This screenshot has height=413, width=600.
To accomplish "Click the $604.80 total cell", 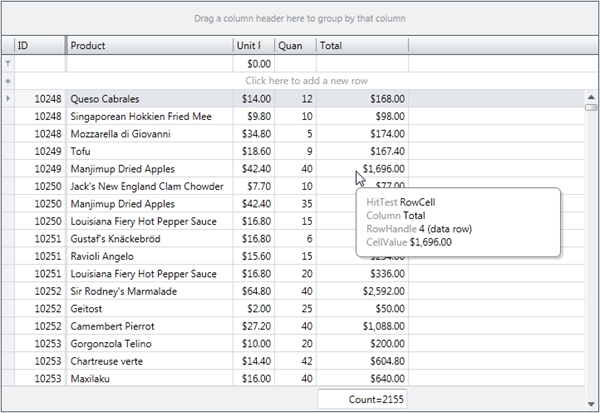I will 362,361.
